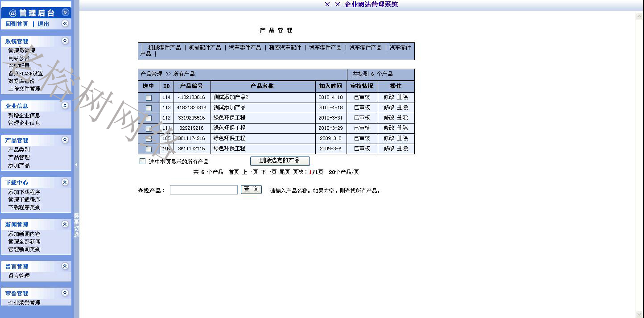Check 选中本页显示的所有产品 checkbox

point(143,161)
